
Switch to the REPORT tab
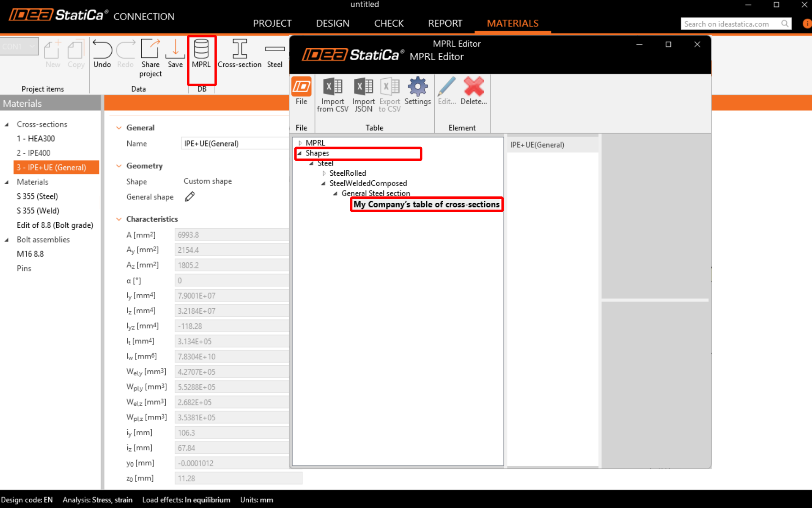click(x=445, y=23)
